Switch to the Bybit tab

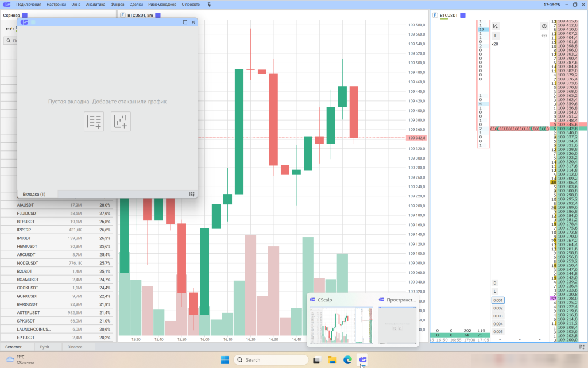pos(44,347)
